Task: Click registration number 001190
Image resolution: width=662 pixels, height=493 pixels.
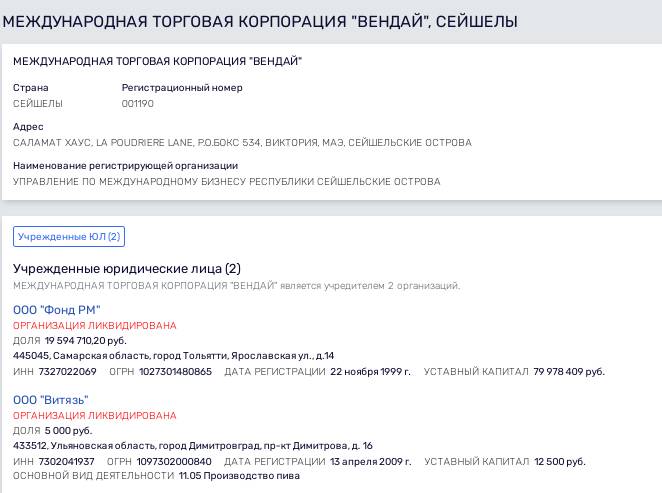Action: coord(138,103)
